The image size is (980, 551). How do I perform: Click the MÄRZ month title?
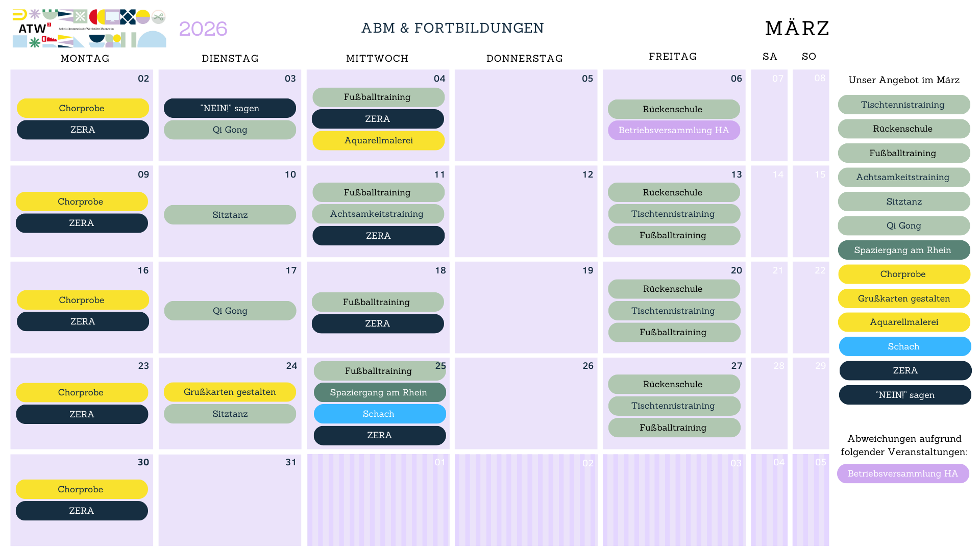797,28
